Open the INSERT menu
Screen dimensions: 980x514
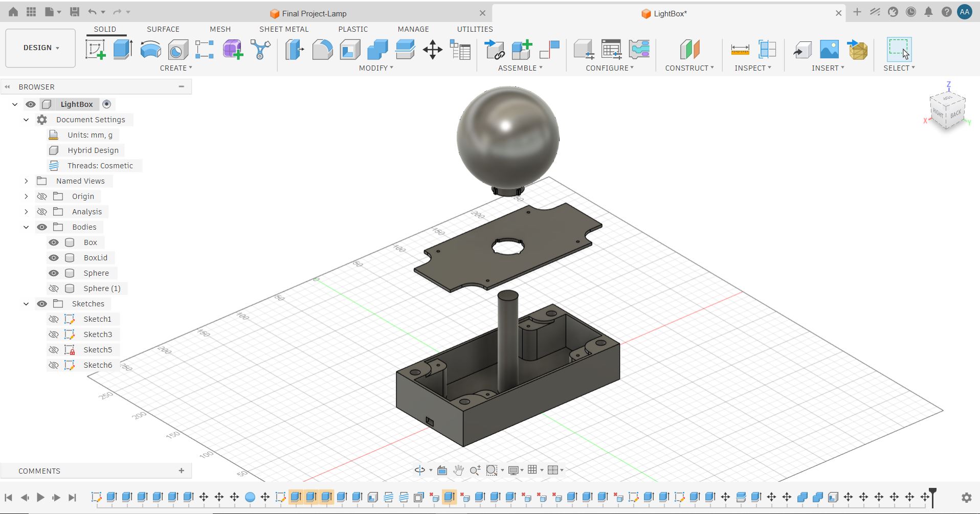tap(828, 68)
